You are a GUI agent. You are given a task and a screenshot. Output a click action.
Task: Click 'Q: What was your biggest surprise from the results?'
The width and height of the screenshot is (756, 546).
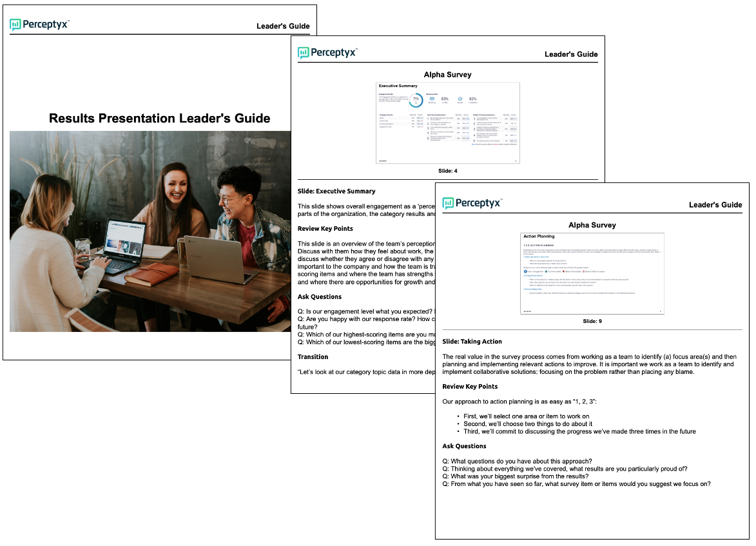pos(516,476)
